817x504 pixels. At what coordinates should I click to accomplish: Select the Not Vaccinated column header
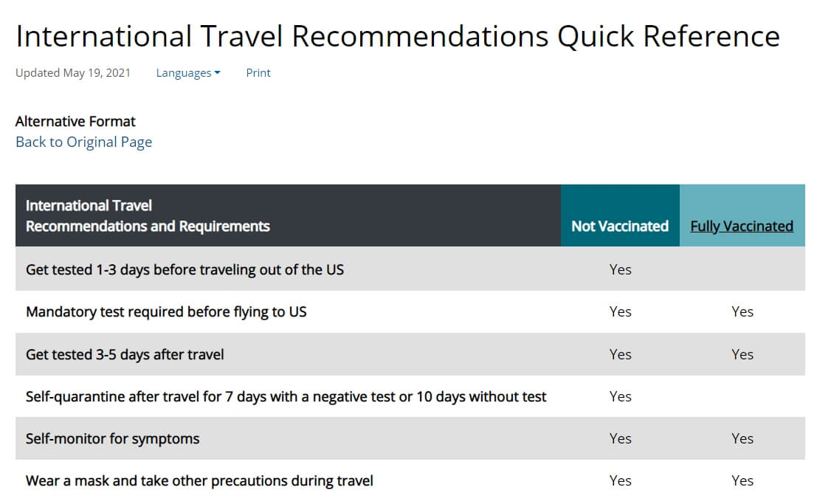coord(620,215)
